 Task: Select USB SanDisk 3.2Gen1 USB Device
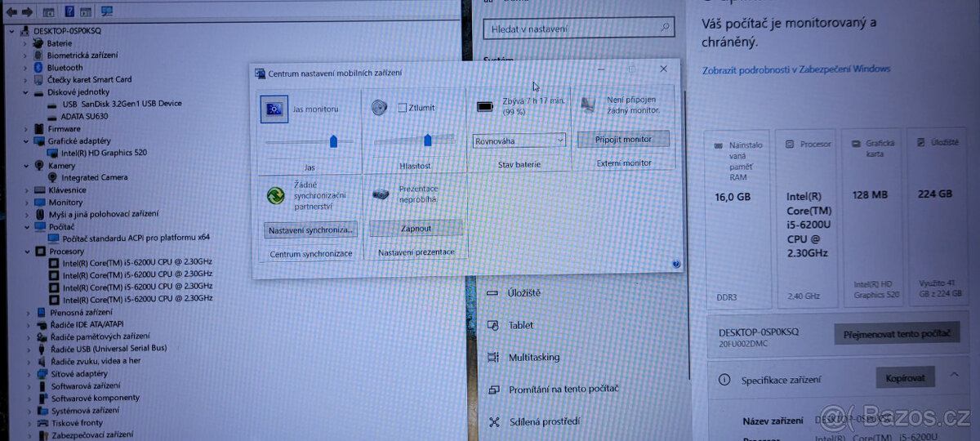pos(122,104)
